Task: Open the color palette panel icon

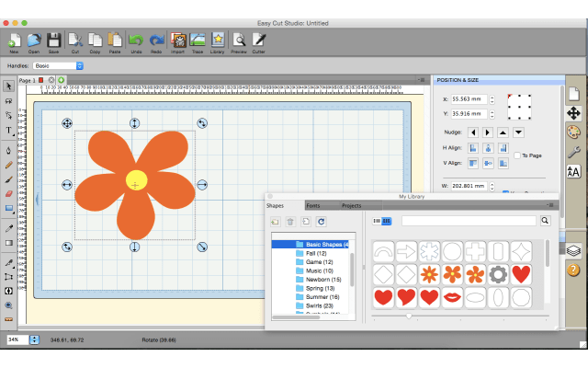Action: pos(573,132)
